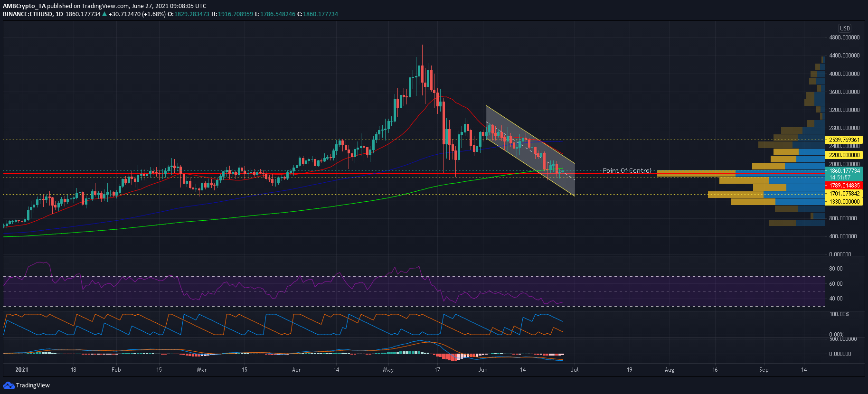Click the Jul date axis label

[574, 370]
